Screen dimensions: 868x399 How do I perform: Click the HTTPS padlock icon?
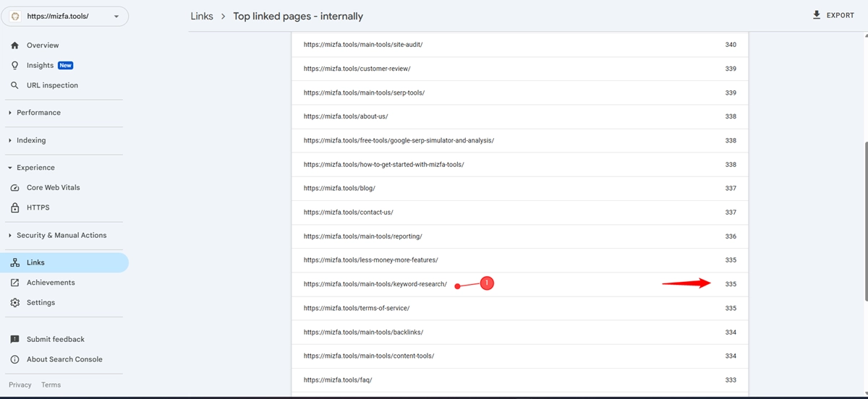[14, 208]
